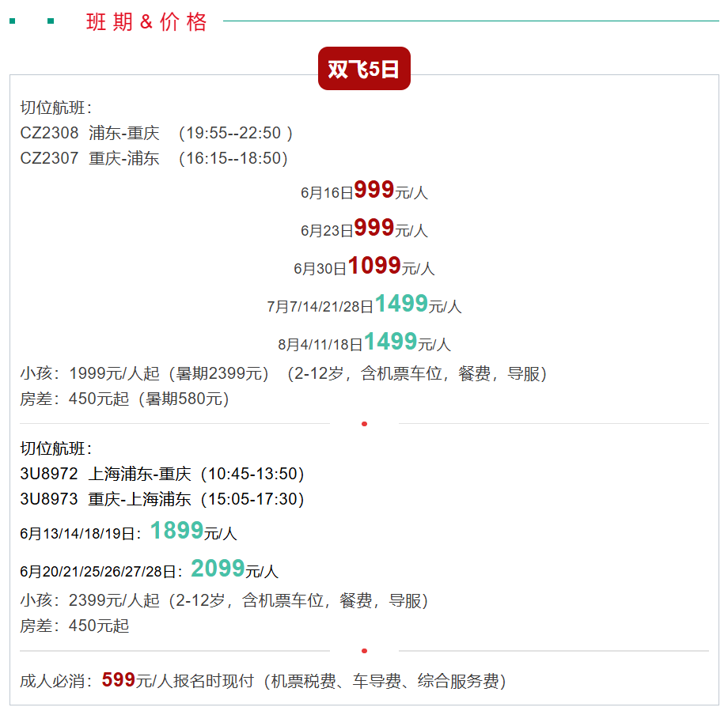Click flight CZ2308 浦东-重庆 line
This screenshot has width=728, height=711.
[x=157, y=133]
